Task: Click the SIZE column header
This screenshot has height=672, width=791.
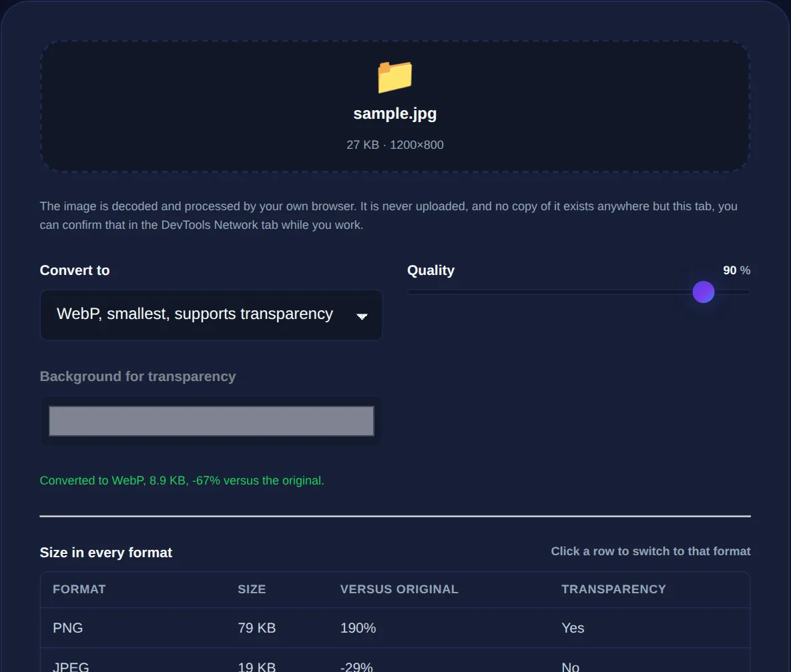Action: pos(252,589)
